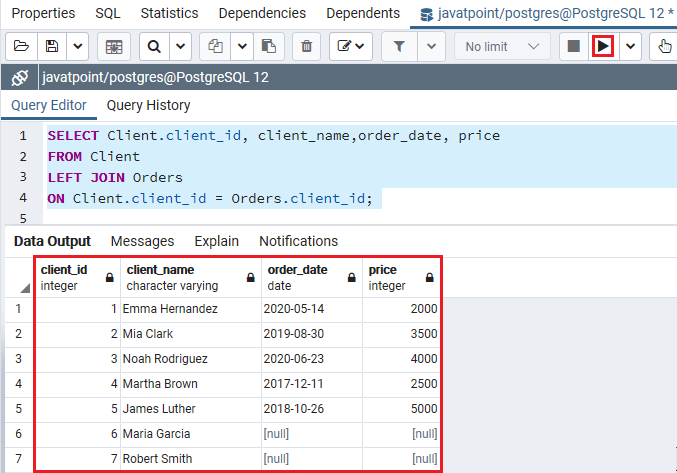Click the James Luther cell

point(191,409)
